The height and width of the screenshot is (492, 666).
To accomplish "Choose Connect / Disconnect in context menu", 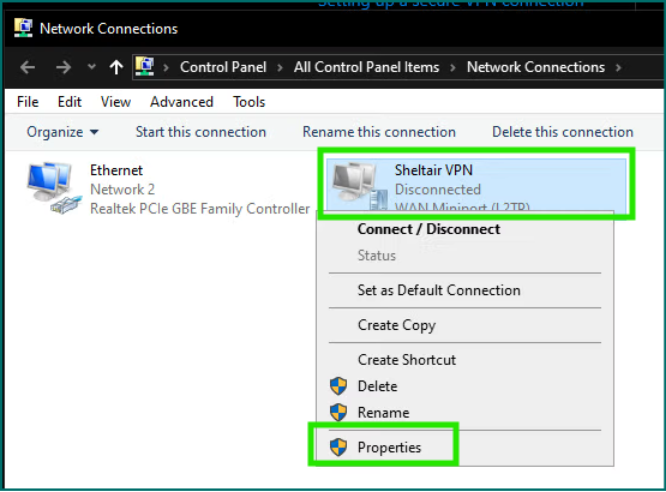I will (x=428, y=229).
